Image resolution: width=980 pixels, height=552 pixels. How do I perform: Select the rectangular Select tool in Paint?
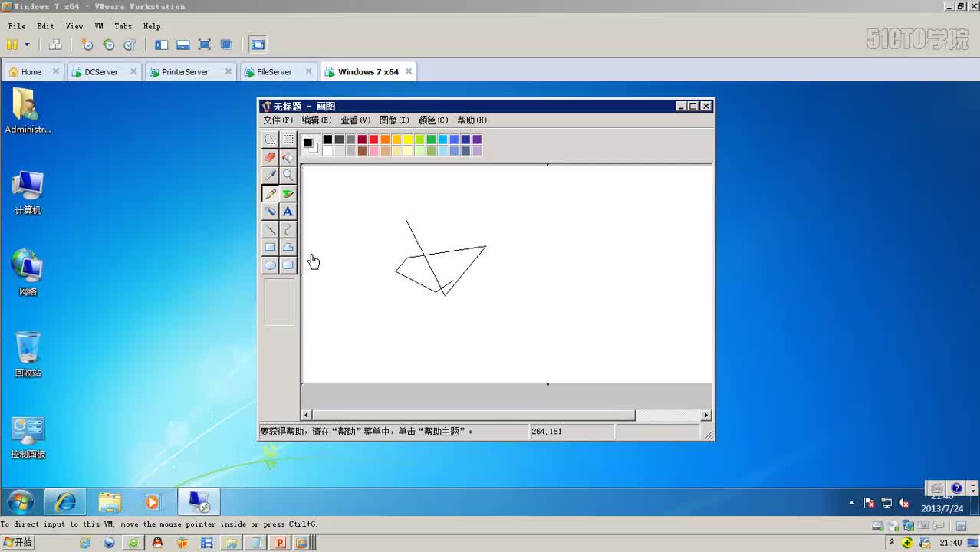pyautogui.click(x=288, y=140)
